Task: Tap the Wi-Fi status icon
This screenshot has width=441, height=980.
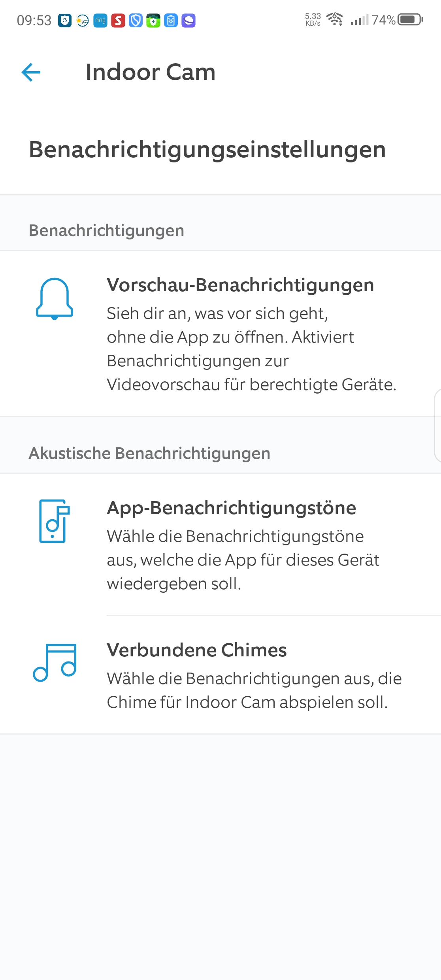Action: point(335,19)
